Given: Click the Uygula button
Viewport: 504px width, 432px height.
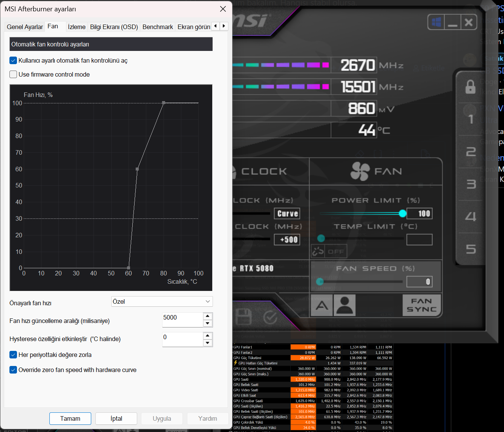Looking at the screenshot, I should (x=162, y=418).
